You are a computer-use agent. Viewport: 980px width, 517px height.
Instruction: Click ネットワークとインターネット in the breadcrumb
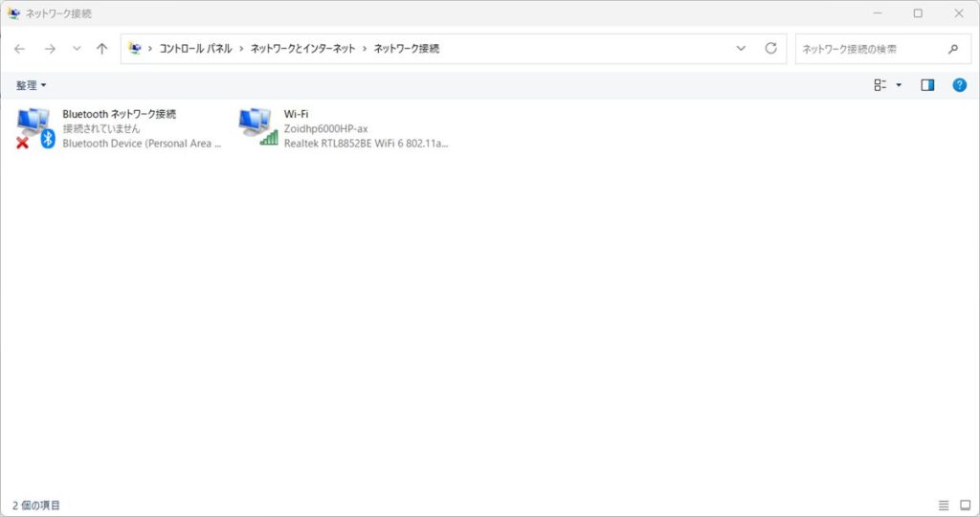coord(302,49)
